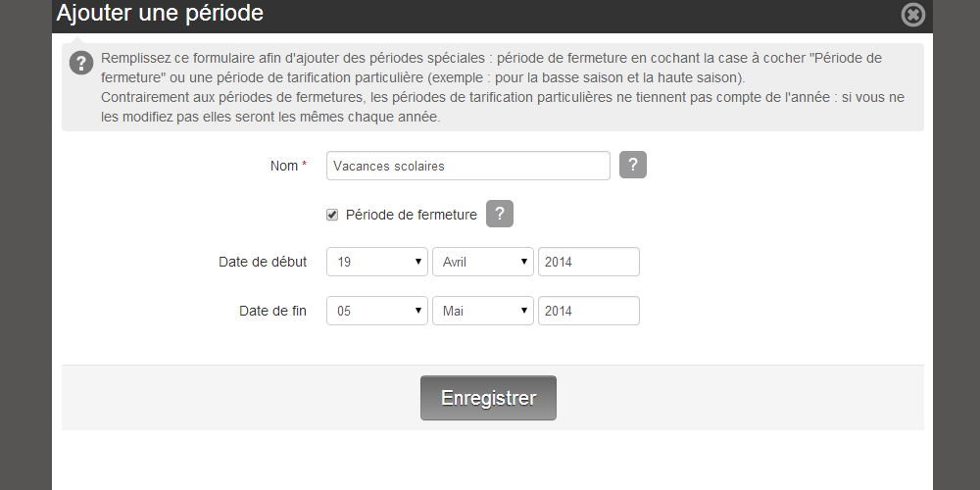Close the Ajouter une période dialog
980x490 pixels.
[912, 15]
